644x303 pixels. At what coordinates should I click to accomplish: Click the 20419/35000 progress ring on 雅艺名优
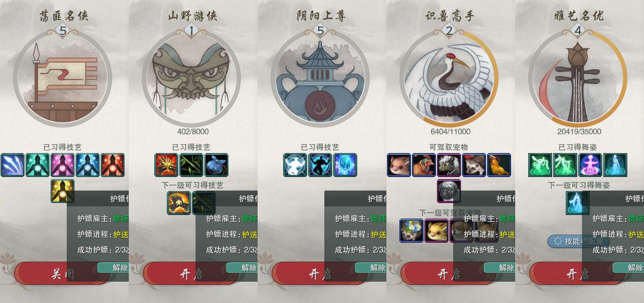pyautogui.click(x=578, y=78)
